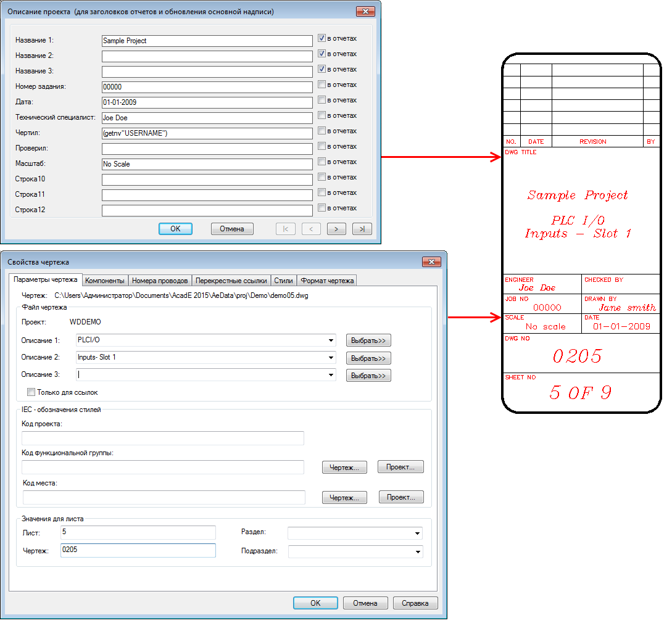Open Справка help button
Viewport: 672px width, 631px height.
pos(415,603)
